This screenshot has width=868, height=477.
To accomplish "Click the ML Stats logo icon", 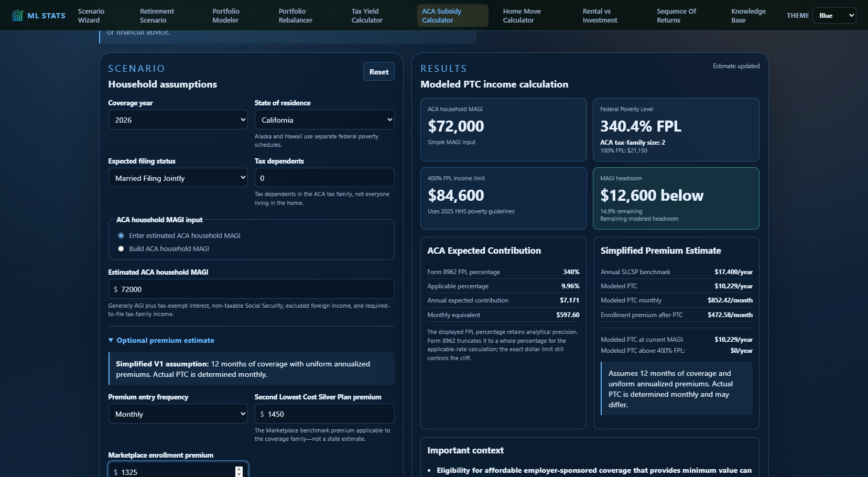I will (17, 15).
